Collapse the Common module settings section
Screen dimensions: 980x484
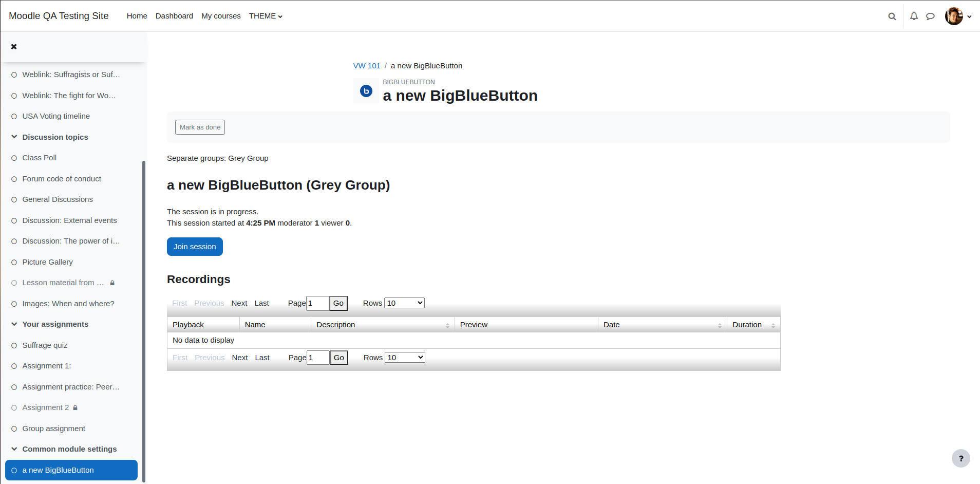pyautogui.click(x=14, y=449)
